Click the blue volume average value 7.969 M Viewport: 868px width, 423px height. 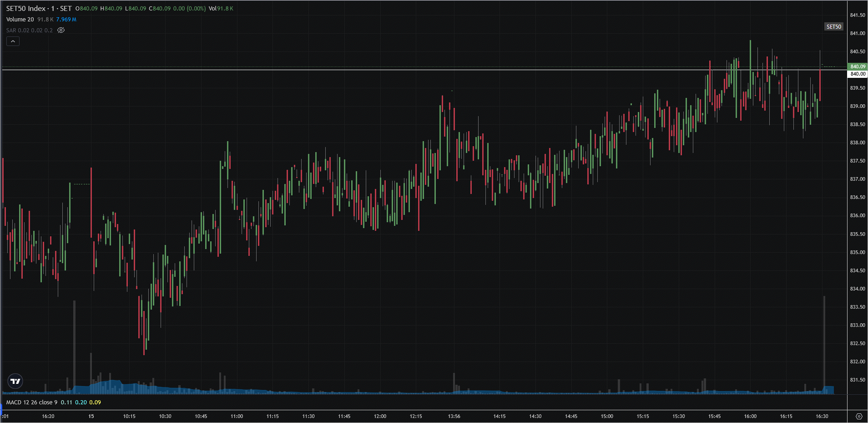tap(66, 20)
